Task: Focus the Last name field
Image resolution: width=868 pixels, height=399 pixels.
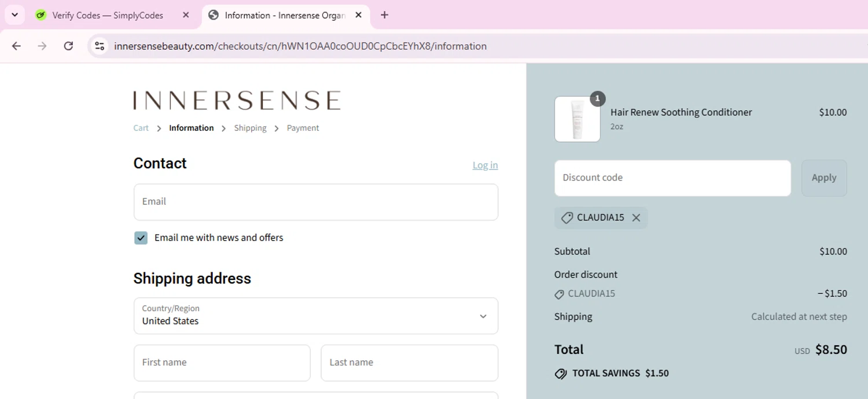Action: point(410,363)
